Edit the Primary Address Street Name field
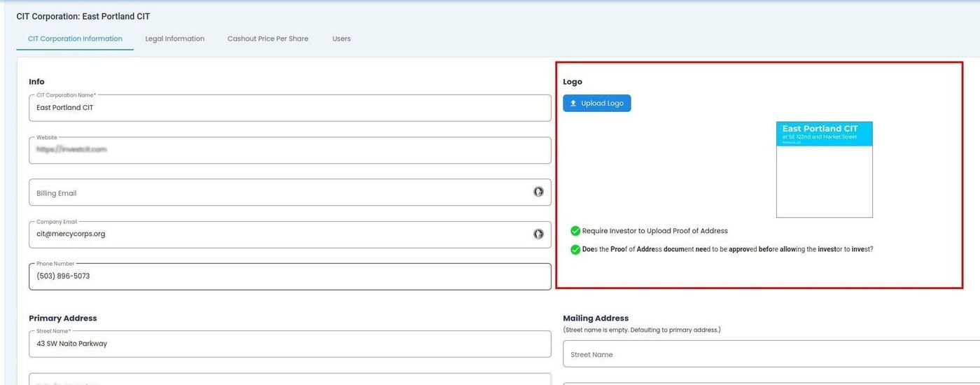The image size is (980, 385). pos(280,344)
